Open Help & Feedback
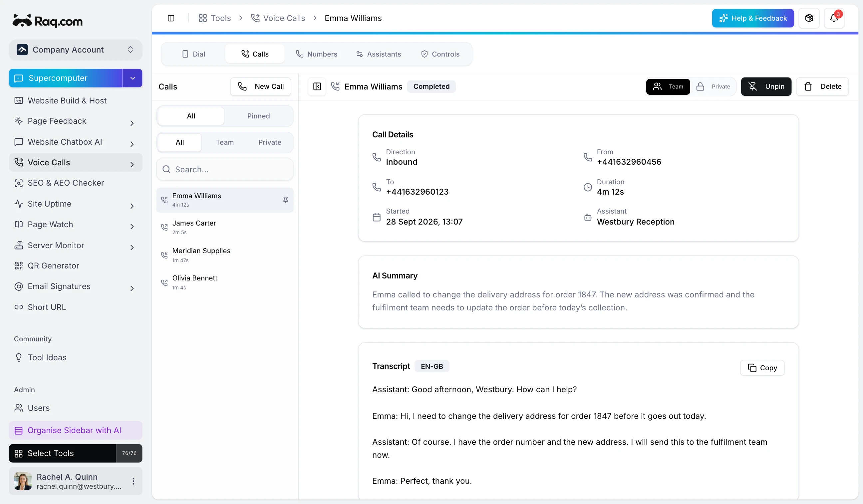Viewport: 863px width, 504px height. 753,18
